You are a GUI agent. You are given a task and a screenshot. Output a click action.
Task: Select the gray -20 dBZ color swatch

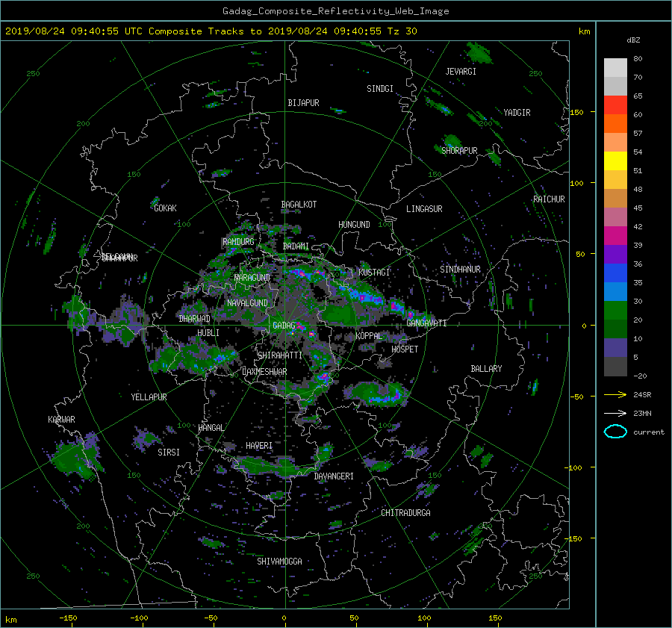point(615,366)
